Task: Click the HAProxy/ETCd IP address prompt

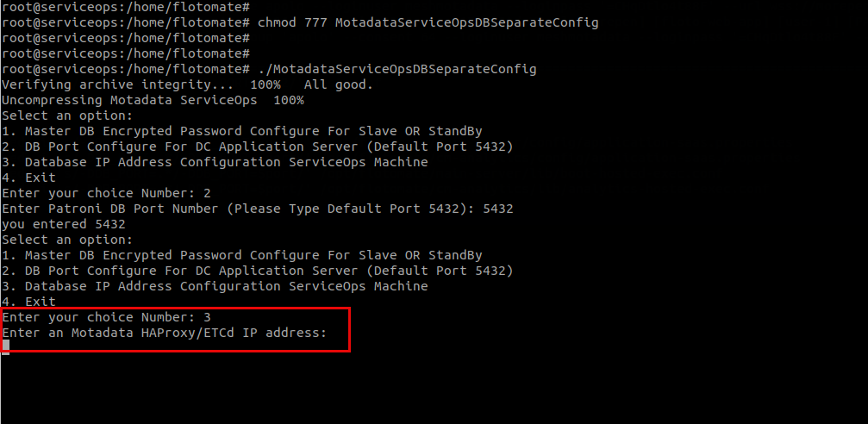Action: (164, 332)
